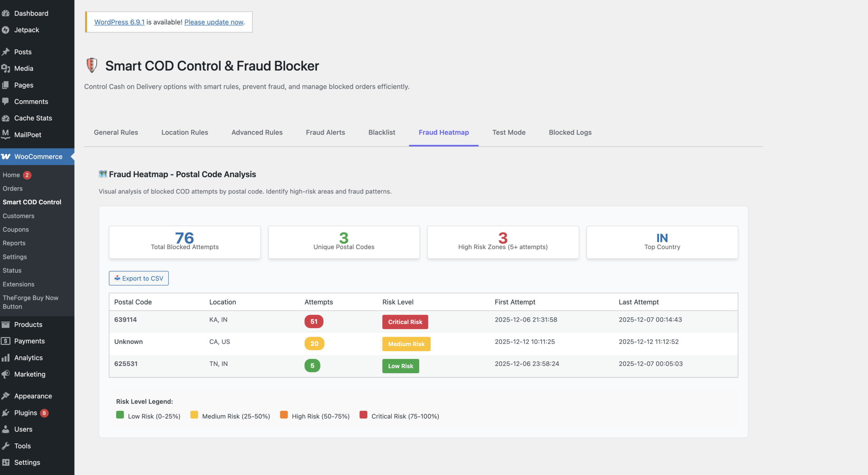This screenshot has height=475, width=868.
Task: Open Smart COD Control submenu entry
Action: [x=32, y=202]
